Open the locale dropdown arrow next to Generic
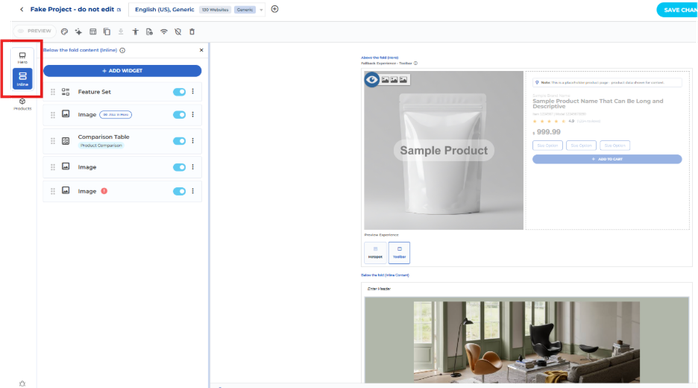Screen dimensions: 698x388 [x=261, y=10]
